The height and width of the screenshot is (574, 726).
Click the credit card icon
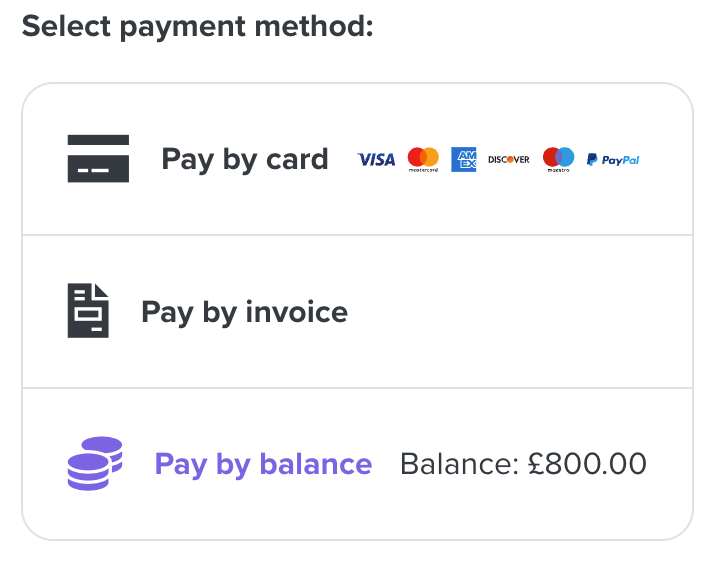[x=98, y=158]
